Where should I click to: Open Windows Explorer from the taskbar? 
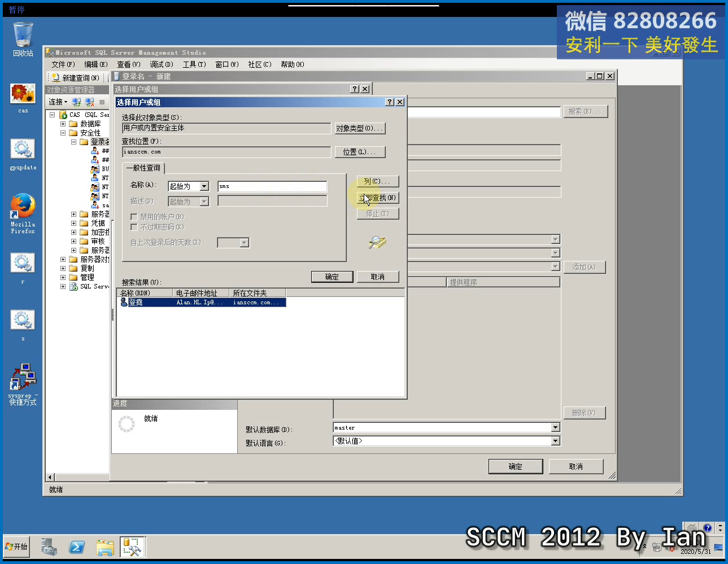(105, 546)
